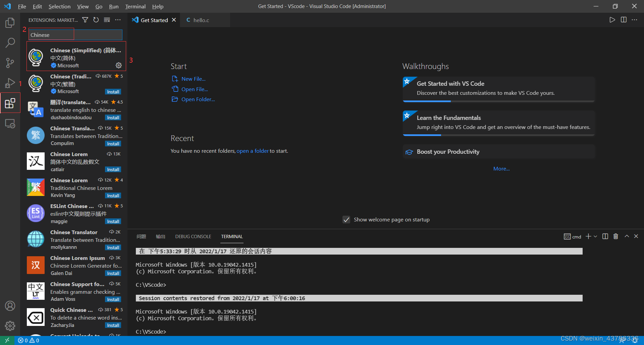Open the Run and Debug view
Viewport: 644px width, 345px height.
tap(10, 83)
